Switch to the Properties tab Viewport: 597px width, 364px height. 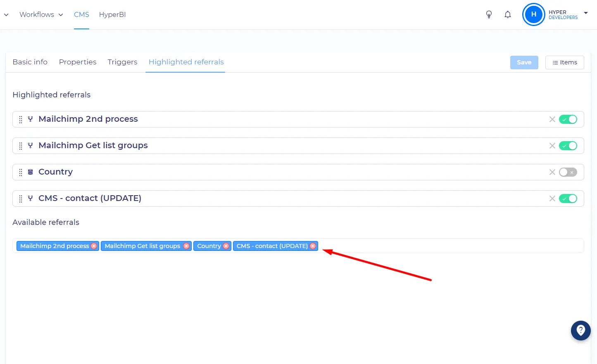(78, 62)
